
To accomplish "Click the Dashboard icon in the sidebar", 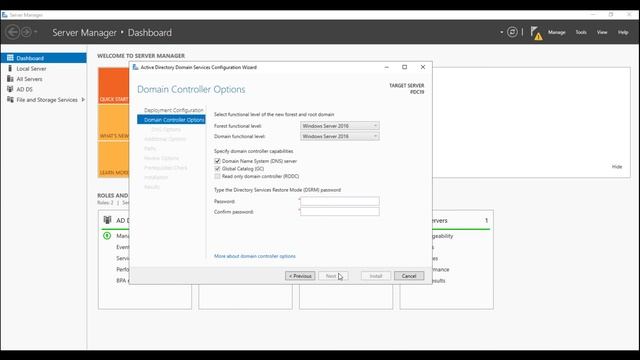I will [10, 58].
